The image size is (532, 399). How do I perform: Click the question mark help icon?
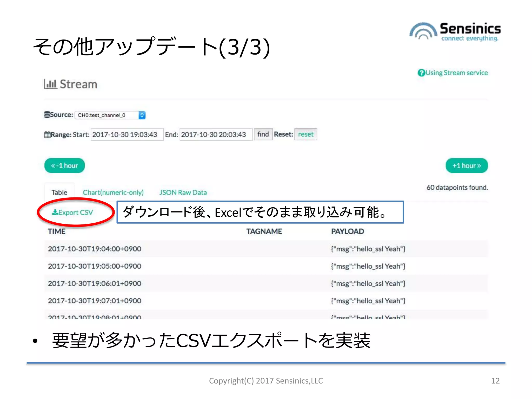click(x=421, y=73)
